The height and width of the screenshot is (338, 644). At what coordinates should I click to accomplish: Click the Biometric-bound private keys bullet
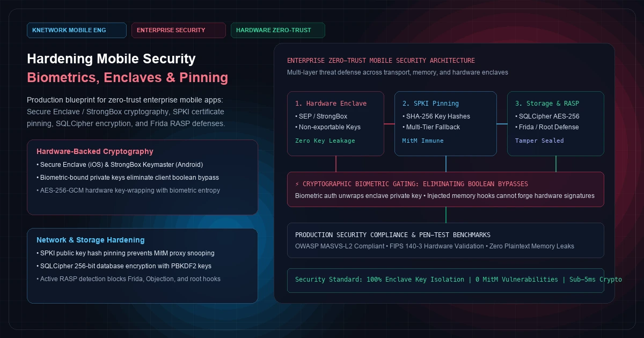[128, 178]
